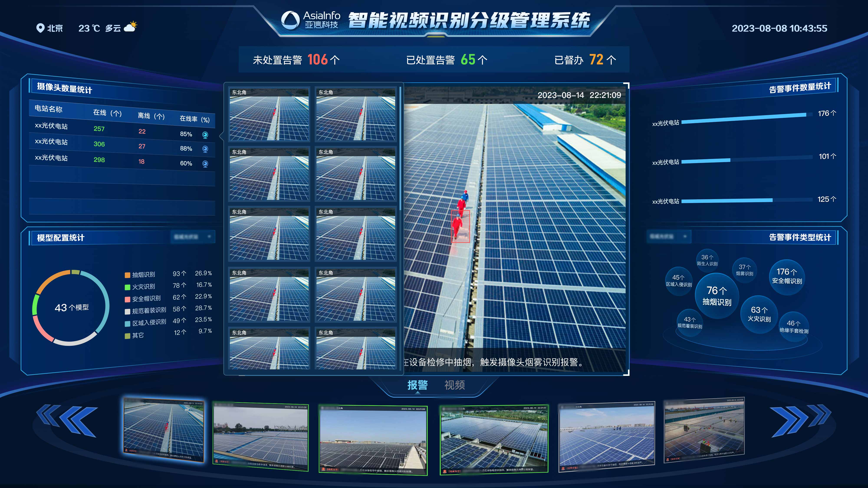Click the camera icon in the 85% row
Viewport: 868px width, 488px height.
[x=205, y=135]
